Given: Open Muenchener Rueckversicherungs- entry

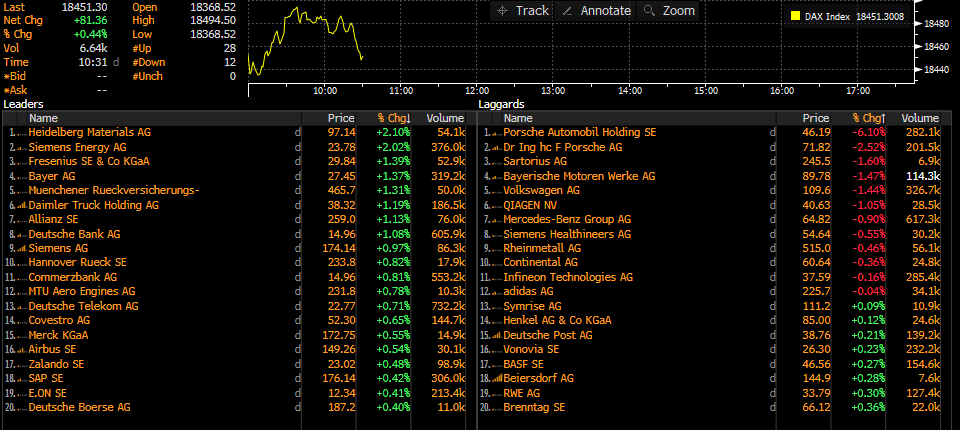Looking at the screenshot, I should [x=114, y=190].
